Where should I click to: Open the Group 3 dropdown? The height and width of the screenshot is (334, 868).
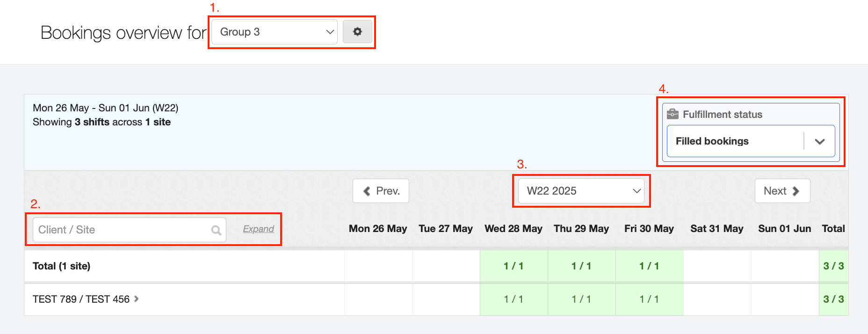[x=275, y=32]
